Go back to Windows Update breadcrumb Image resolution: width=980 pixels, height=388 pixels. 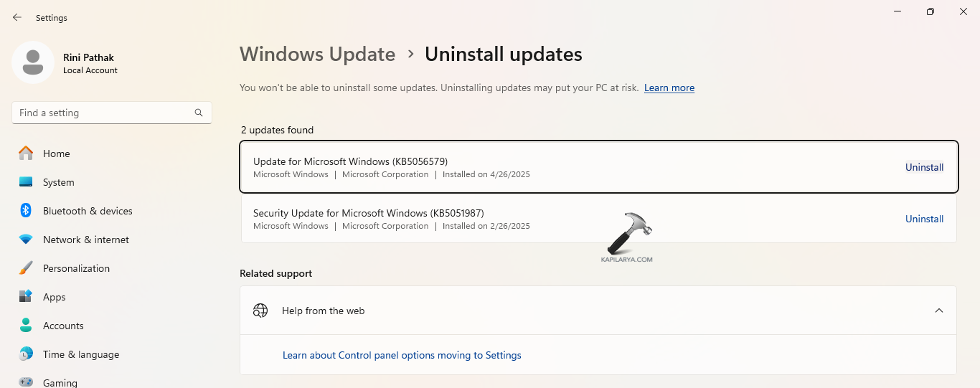[x=317, y=55]
